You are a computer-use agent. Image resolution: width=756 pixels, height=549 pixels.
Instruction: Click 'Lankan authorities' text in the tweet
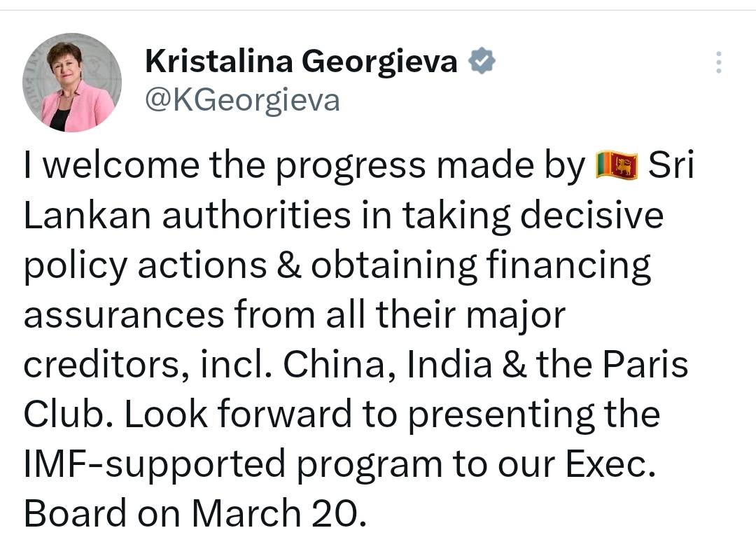187,215
